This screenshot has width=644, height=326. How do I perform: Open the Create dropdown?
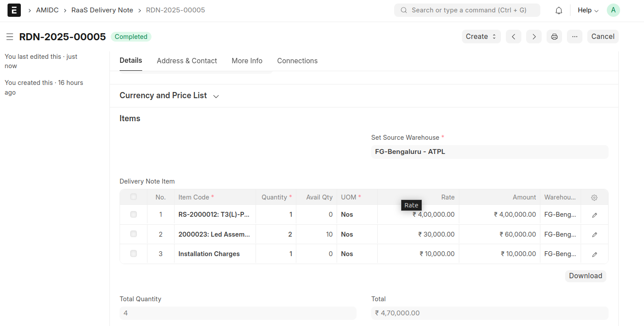tap(481, 36)
